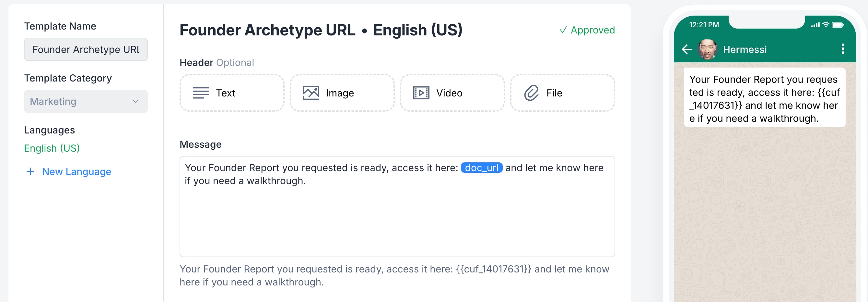The image size is (868, 302).
Task: Click the File paperclip icon
Action: pos(531,93)
